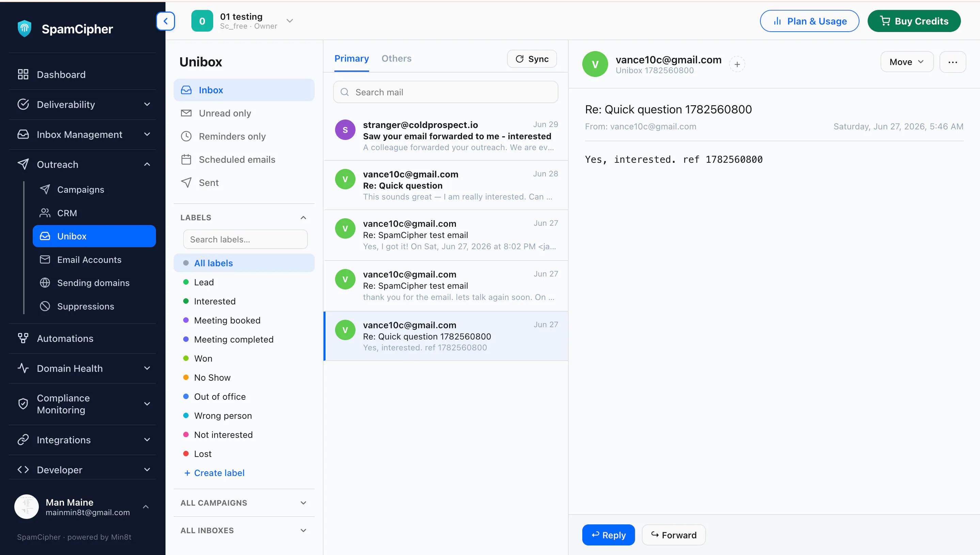
Task: Open the Move dropdown
Action: point(907,62)
